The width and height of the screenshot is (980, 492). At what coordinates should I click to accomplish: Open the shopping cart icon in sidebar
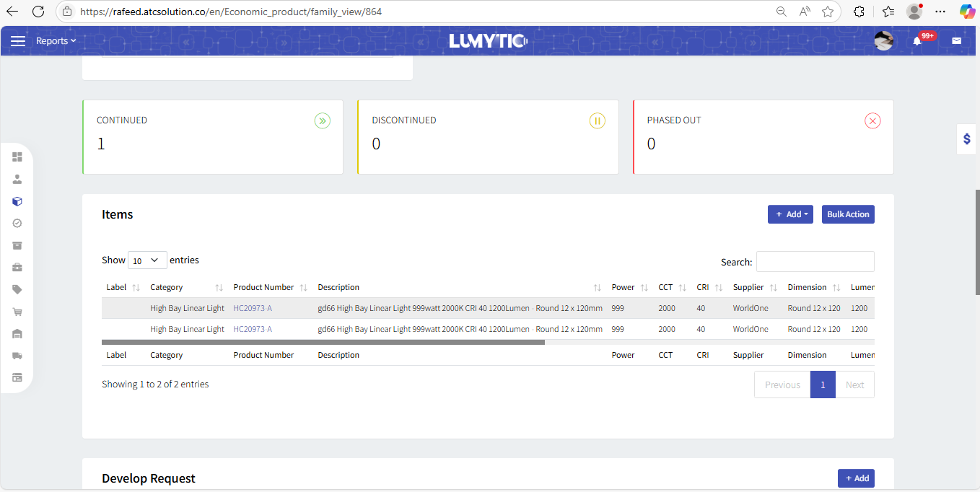pyautogui.click(x=17, y=312)
